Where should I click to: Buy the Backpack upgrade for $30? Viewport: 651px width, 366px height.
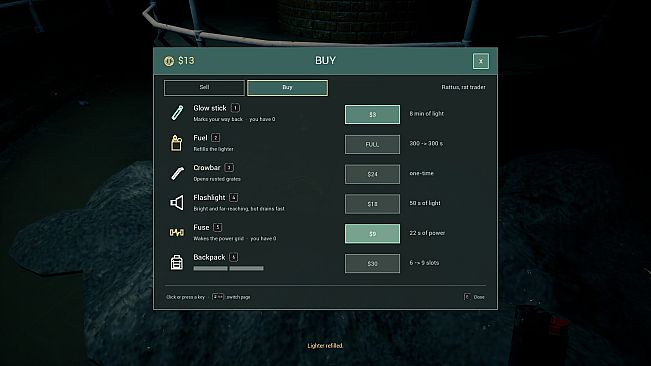coord(372,264)
